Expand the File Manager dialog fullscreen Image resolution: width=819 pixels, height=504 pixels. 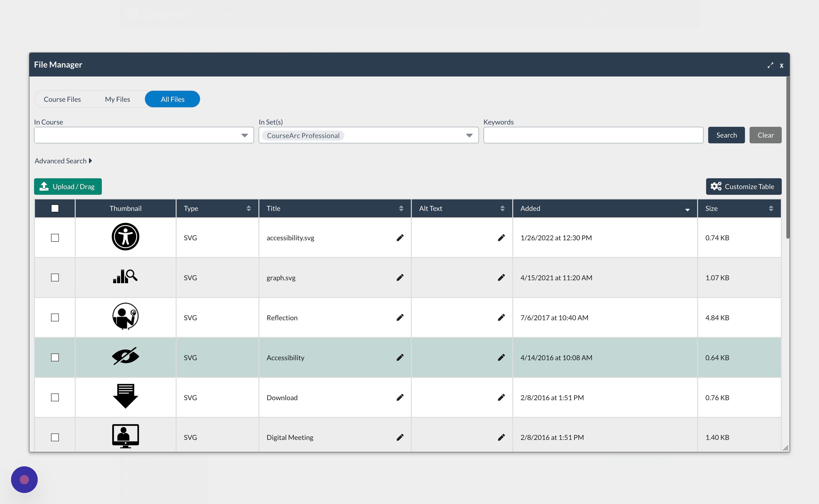[770, 65]
